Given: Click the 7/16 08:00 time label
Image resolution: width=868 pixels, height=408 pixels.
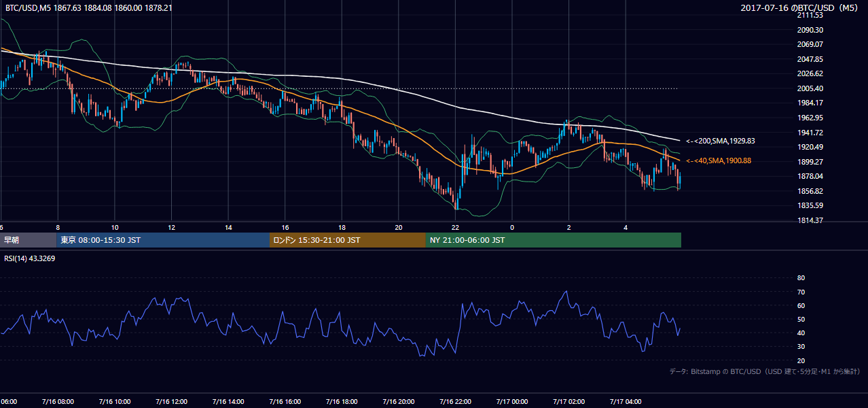Looking at the screenshot, I should pos(58,402).
